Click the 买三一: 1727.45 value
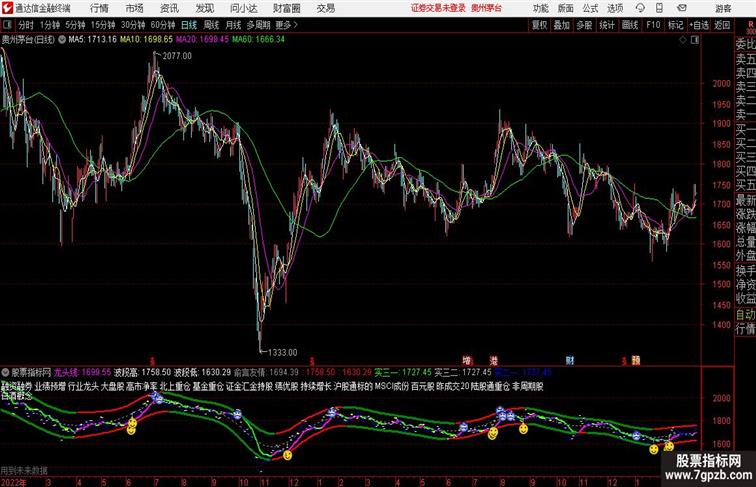 (x=403, y=372)
